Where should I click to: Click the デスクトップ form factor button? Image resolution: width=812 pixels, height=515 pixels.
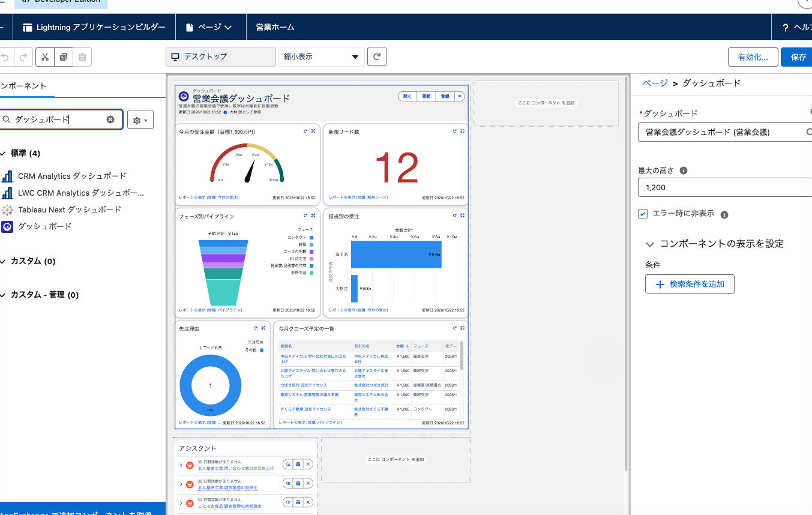(220, 56)
